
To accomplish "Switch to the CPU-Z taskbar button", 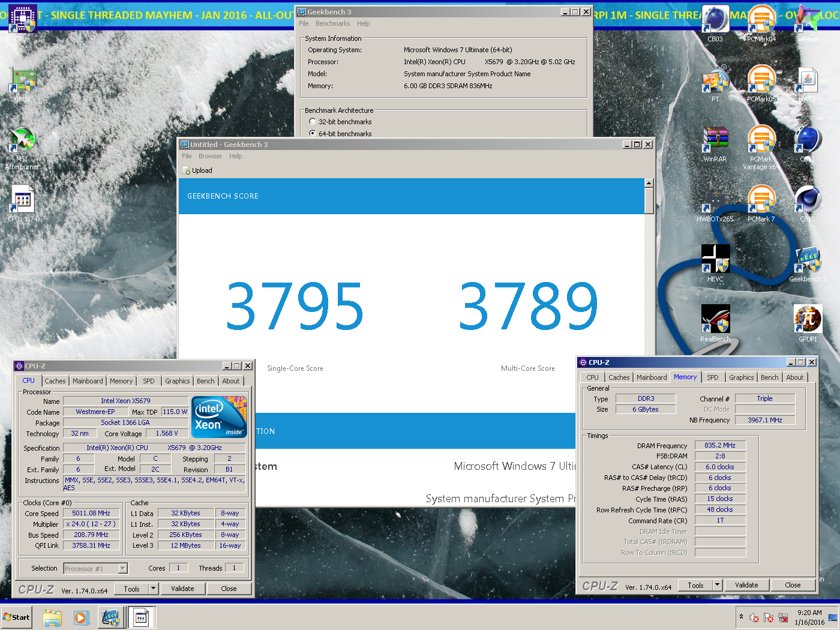I will click(x=142, y=617).
